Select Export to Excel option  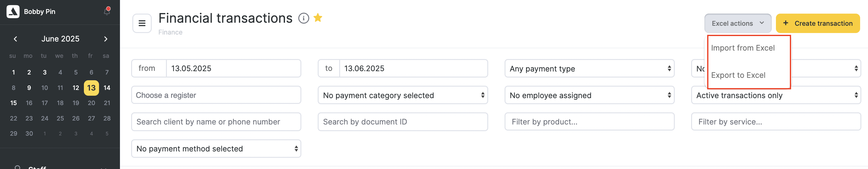click(738, 75)
